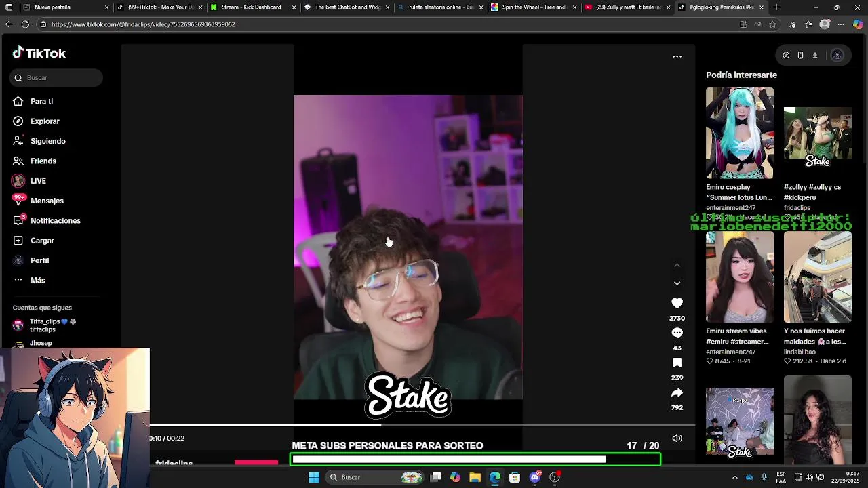Click the phone app icon at top right
This screenshot has width=868, height=488.
800,56
